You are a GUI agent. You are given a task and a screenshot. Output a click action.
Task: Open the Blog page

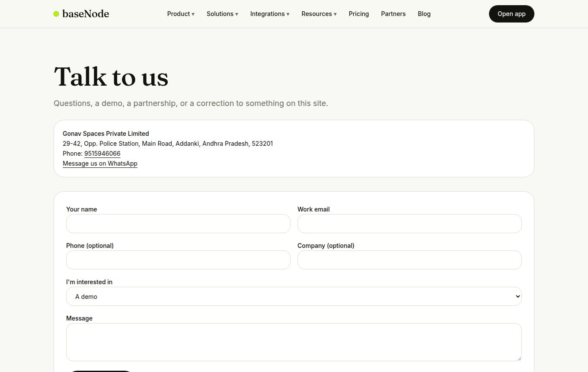pyautogui.click(x=424, y=14)
